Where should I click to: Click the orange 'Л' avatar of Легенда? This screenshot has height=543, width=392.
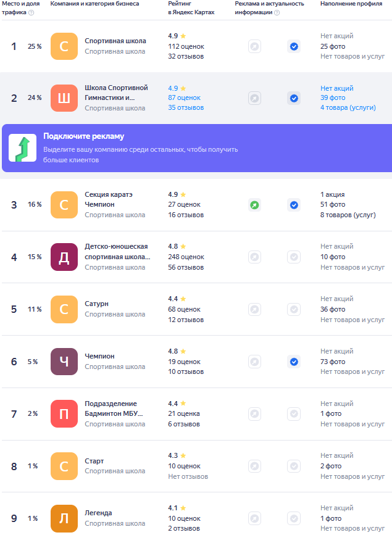(64, 518)
